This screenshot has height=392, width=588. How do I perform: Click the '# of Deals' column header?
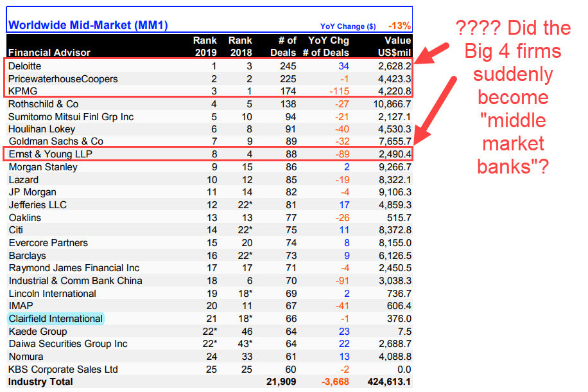click(283, 46)
